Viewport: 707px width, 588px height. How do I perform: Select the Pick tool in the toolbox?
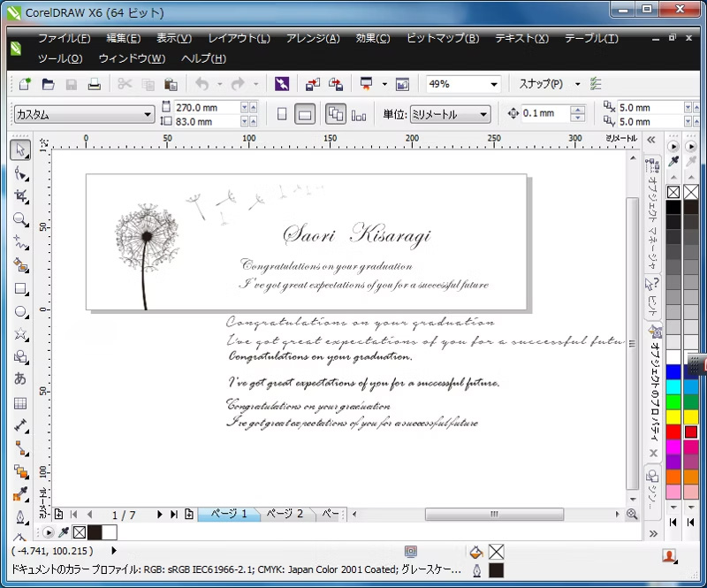point(20,150)
